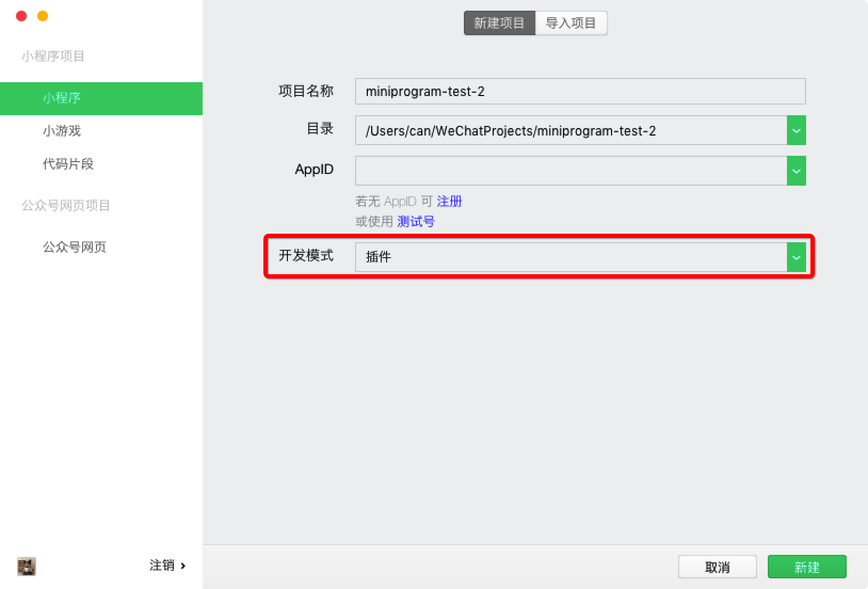Switch to the 导入项目 tab

[x=570, y=23]
